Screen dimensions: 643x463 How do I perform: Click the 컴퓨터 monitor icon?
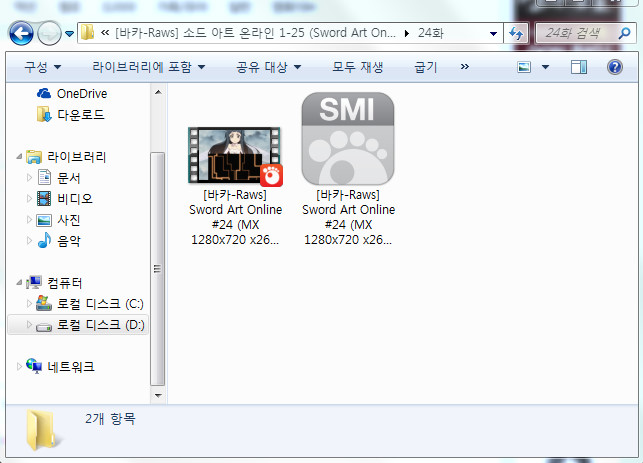34,283
